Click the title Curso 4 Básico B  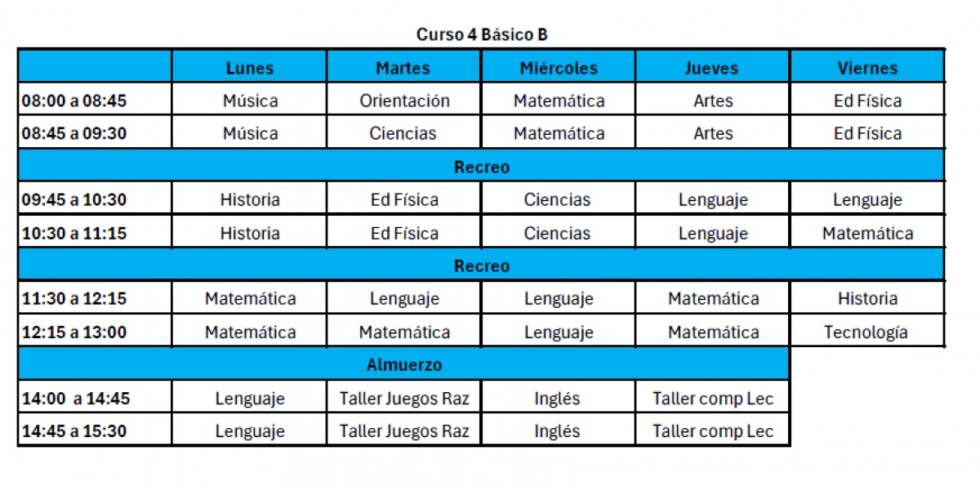[x=482, y=34]
